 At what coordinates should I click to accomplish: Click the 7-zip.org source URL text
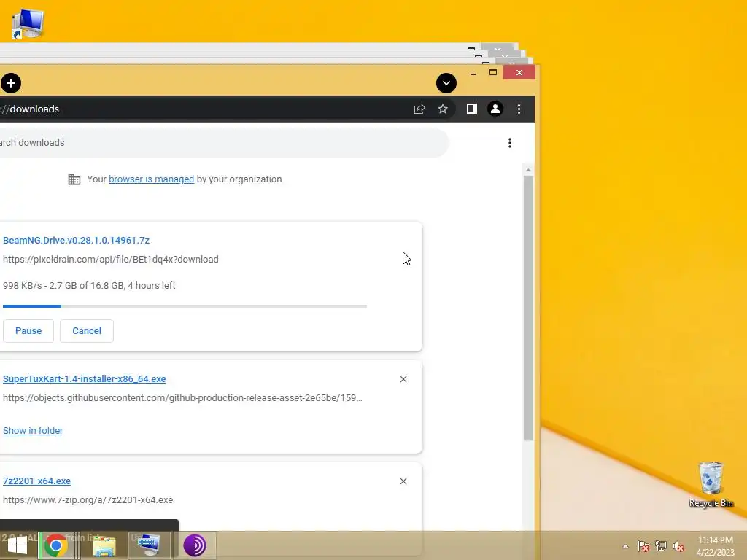pyautogui.click(x=88, y=500)
